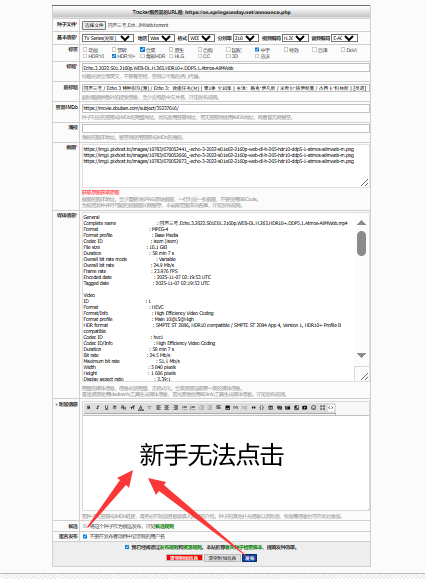The width and height of the screenshot is (425, 579).
Task: Open the font color tool in editor toolbar
Action: [141, 408]
